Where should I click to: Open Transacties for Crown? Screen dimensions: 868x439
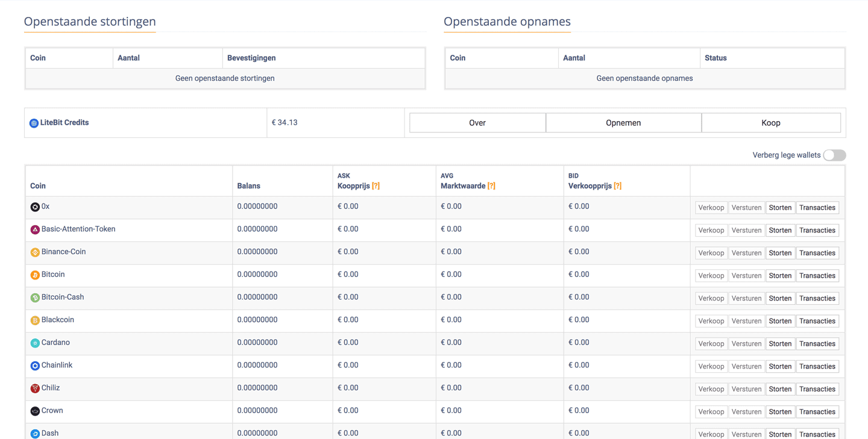coord(817,412)
